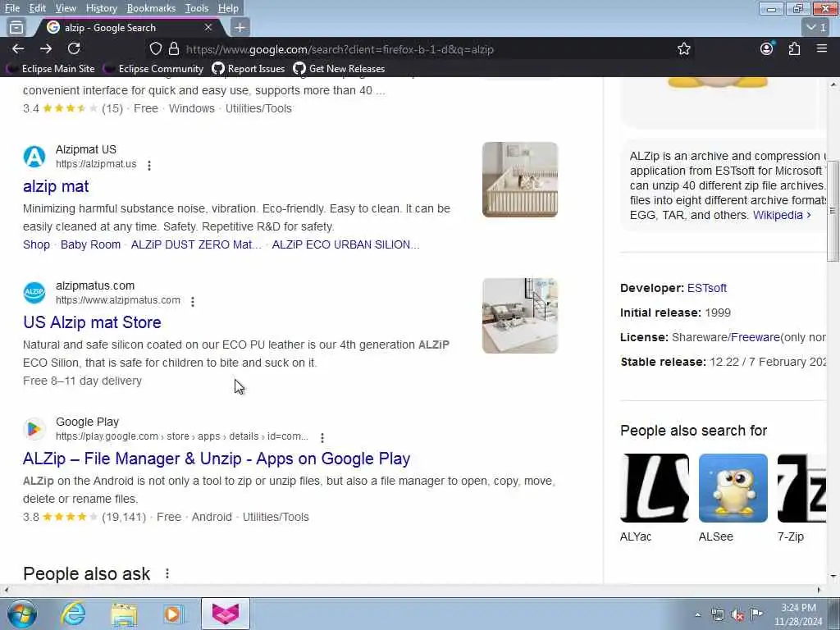Open the Bookmarks menu
840x630 pixels.
point(151,8)
